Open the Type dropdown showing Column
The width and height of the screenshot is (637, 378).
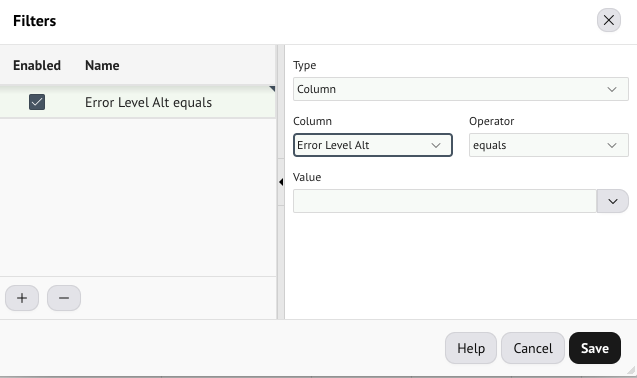pyautogui.click(x=461, y=89)
